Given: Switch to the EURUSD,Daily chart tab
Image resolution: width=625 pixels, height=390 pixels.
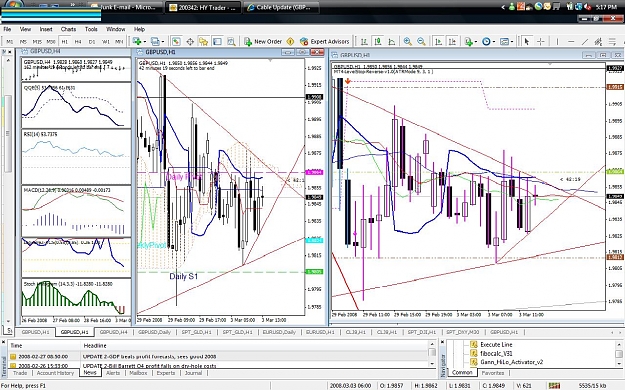Looking at the screenshot, I should 279,332.
